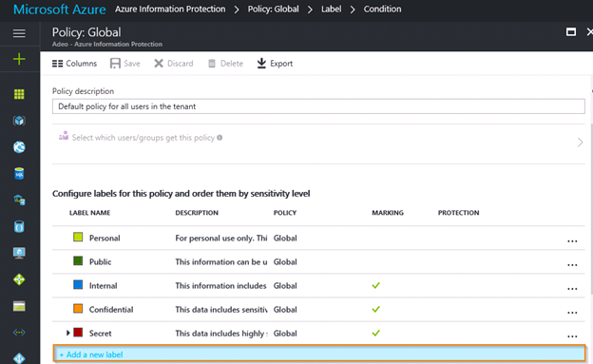Click the green plus New resource icon
This screenshot has width=593, height=364.
coord(19,59)
